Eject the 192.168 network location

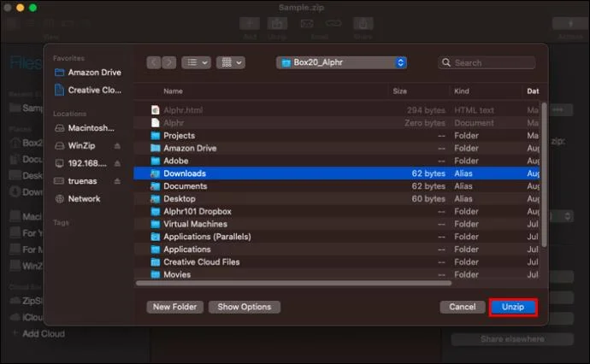click(117, 163)
